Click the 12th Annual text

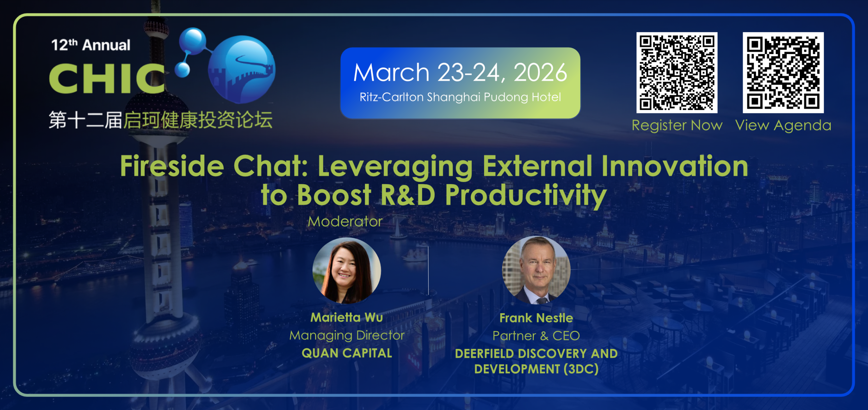tap(91, 45)
